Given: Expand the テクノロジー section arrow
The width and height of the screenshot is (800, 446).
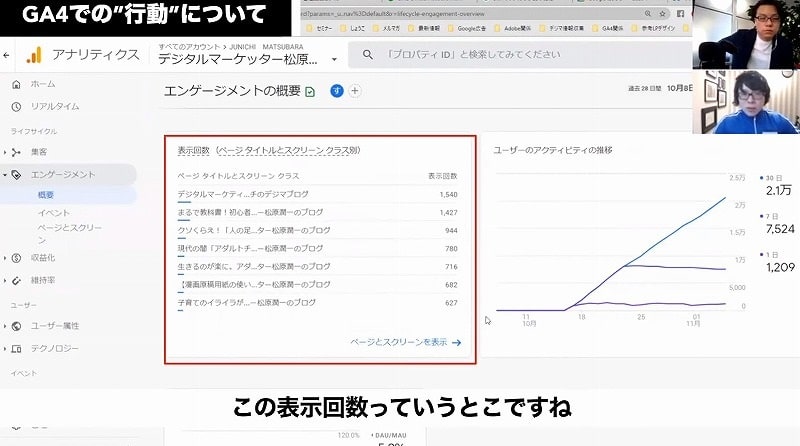Looking at the screenshot, I should pyautogui.click(x=5, y=349).
